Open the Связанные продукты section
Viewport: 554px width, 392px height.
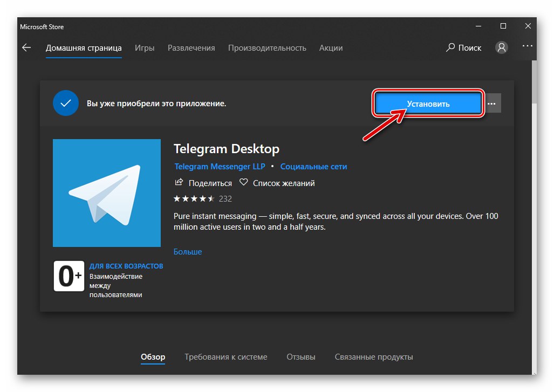click(x=374, y=357)
